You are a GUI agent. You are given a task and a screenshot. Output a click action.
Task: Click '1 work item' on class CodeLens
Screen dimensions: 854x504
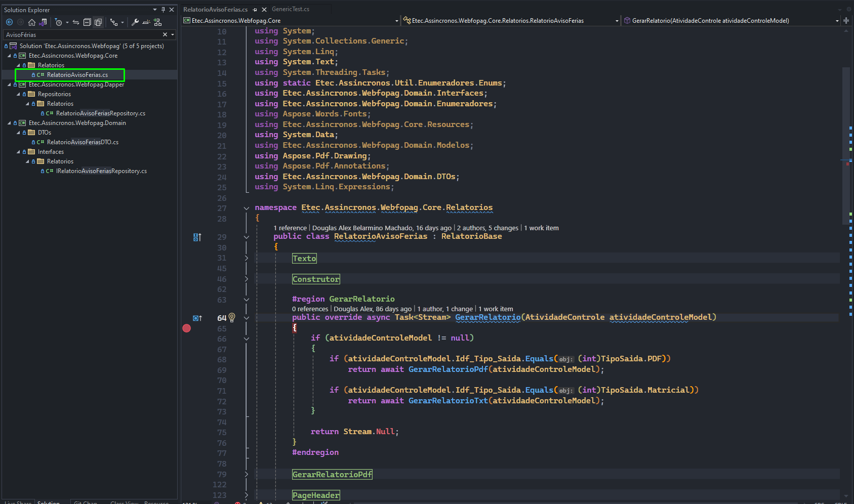click(541, 228)
